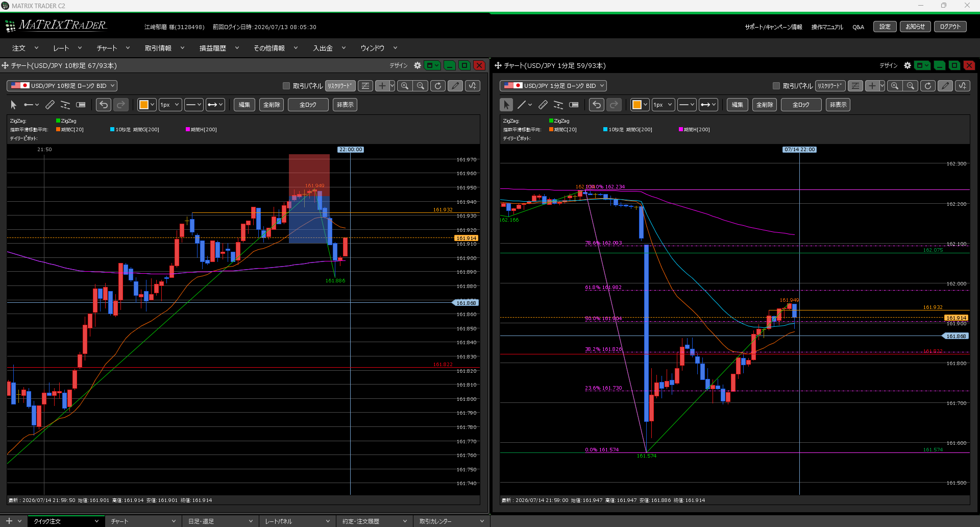Expand trend line tool options in 1分足 chart

[530, 105]
